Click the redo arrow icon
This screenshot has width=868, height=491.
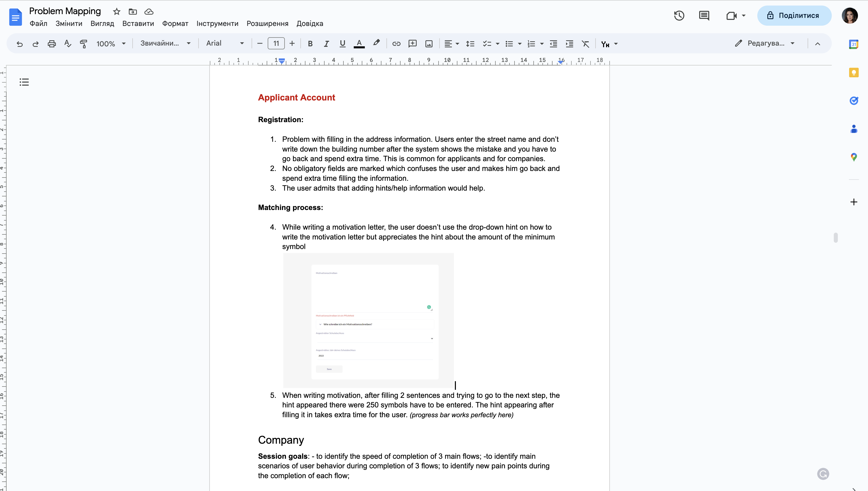pos(35,44)
